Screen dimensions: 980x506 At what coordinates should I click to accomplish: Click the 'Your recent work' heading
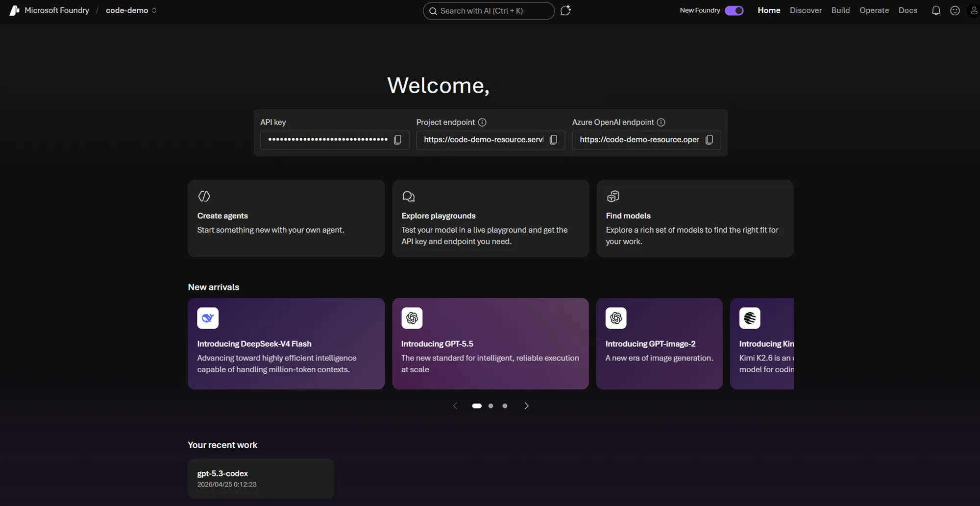222,445
